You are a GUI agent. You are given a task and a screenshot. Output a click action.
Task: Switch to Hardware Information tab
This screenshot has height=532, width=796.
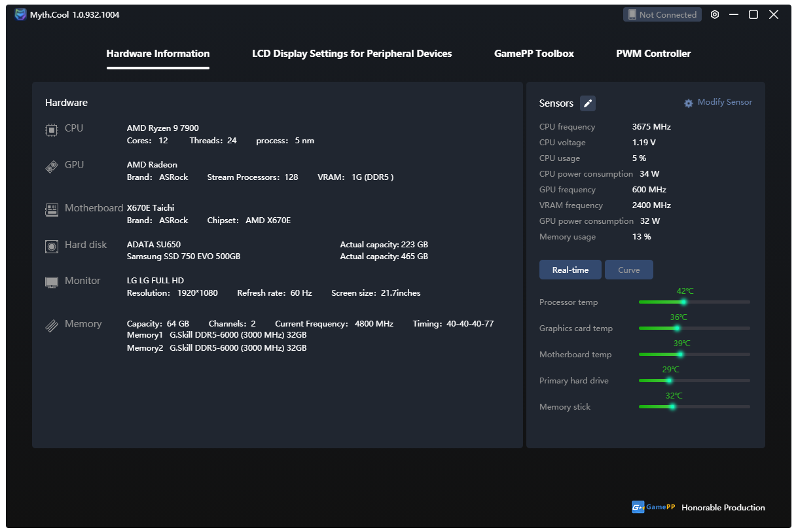[x=158, y=54]
